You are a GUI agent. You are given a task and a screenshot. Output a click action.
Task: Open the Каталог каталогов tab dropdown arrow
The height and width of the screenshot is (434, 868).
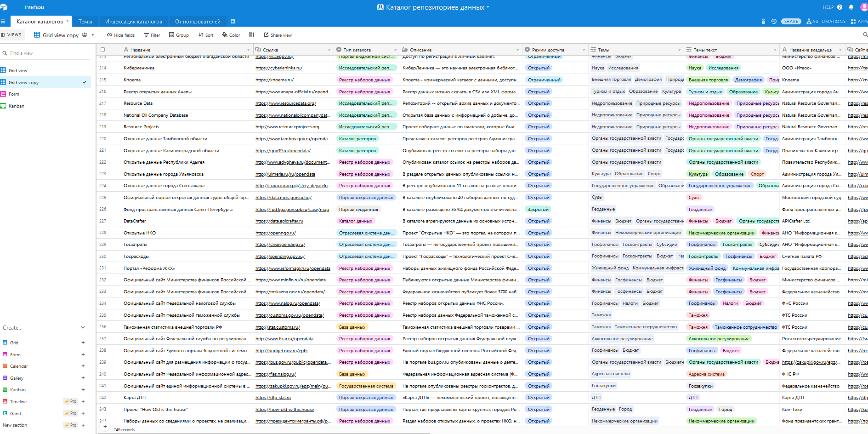(x=68, y=21)
